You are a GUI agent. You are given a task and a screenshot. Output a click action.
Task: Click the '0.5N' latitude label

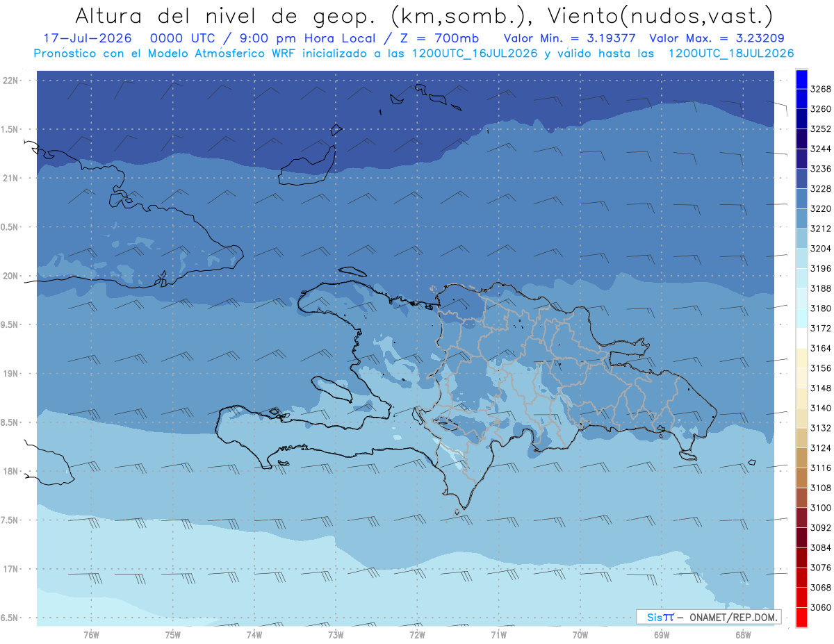pyautogui.click(x=10, y=227)
